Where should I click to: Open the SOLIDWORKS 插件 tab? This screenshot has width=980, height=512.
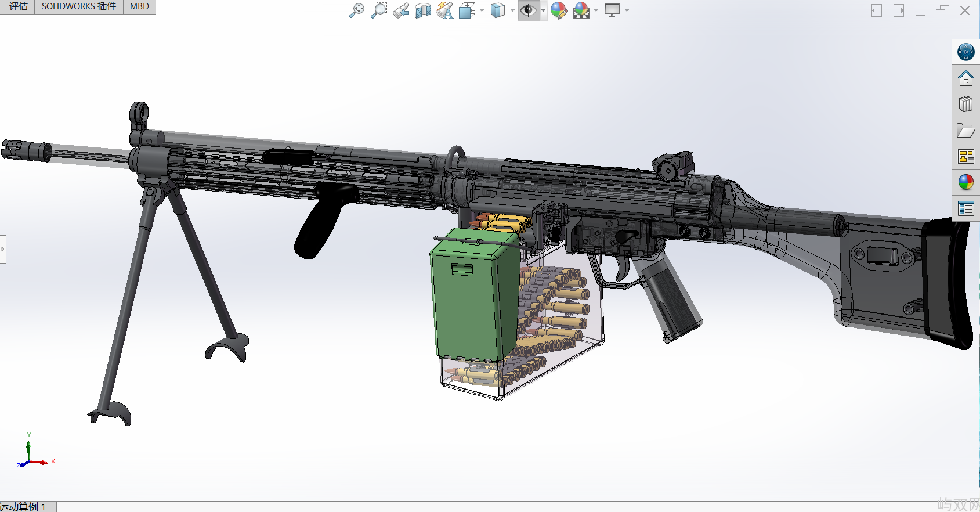pos(79,6)
